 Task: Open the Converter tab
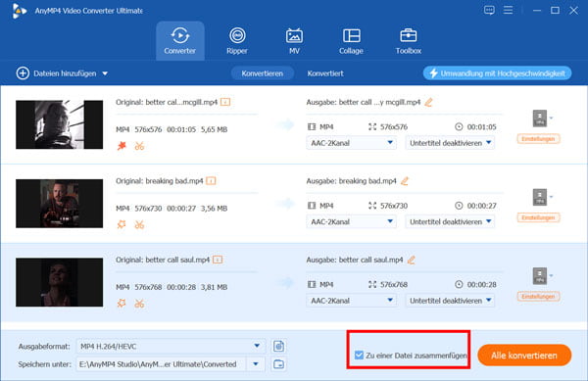click(180, 40)
